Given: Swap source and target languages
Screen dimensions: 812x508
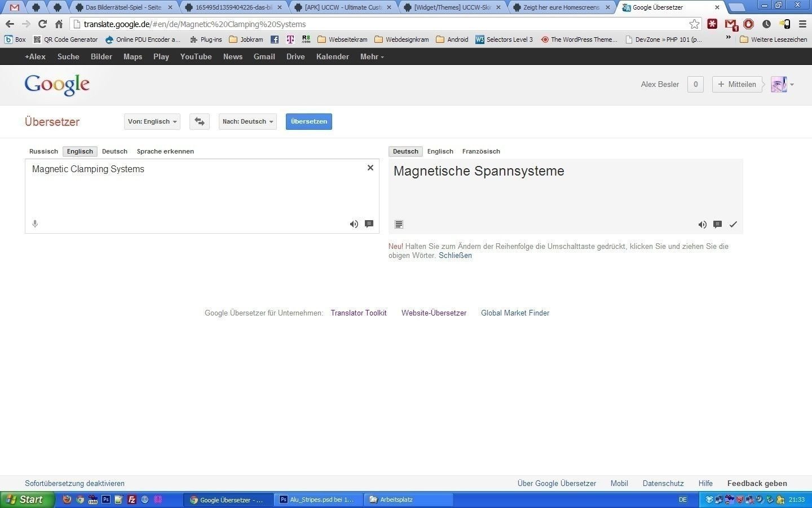Looking at the screenshot, I should (x=200, y=121).
